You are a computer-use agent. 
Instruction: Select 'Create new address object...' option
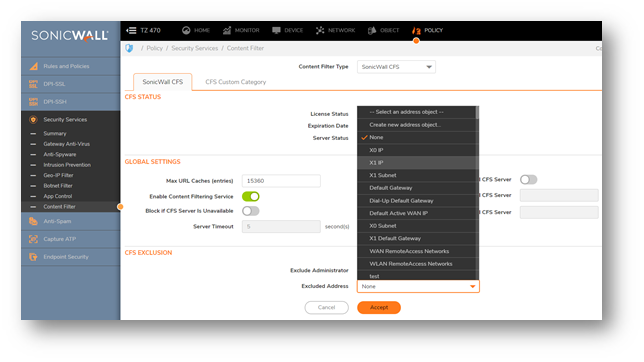(x=417, y=125)
